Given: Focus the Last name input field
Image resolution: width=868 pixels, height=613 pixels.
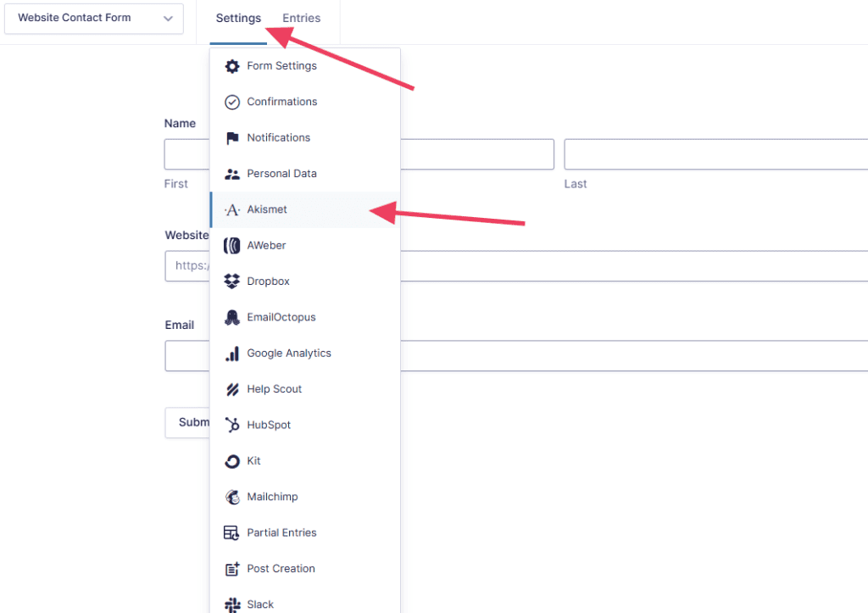Looking at the screenshot, I should (x=715, y=154).
